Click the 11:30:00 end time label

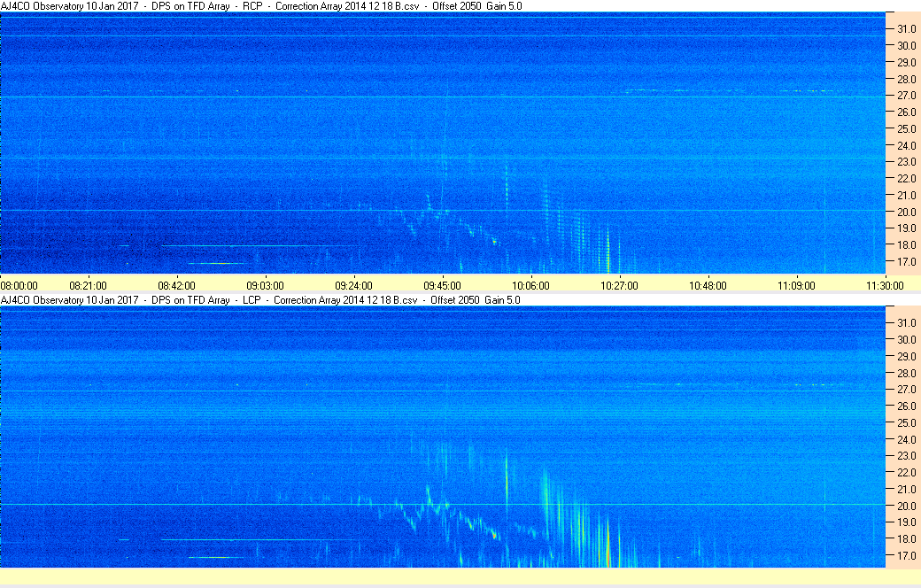point(885,286)
